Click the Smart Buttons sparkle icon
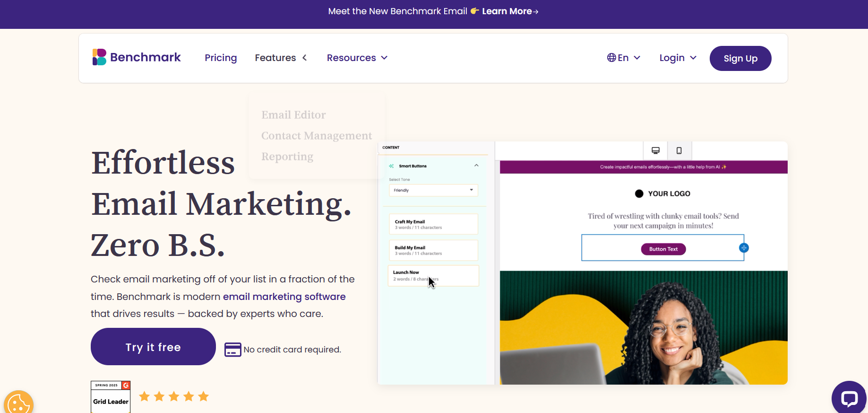The image size is (868, 413). tap(391, 166)
